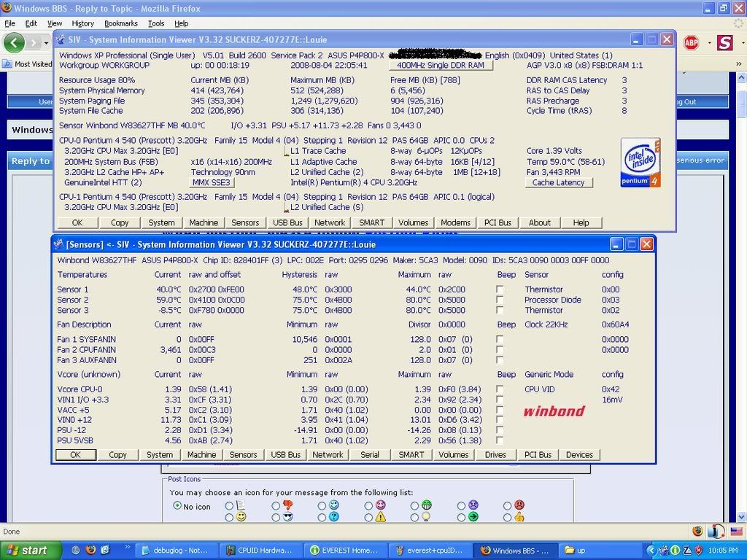
Task: Tick the Beep checkbox for PSU 5VSB
Action: (x=499, y=440)
